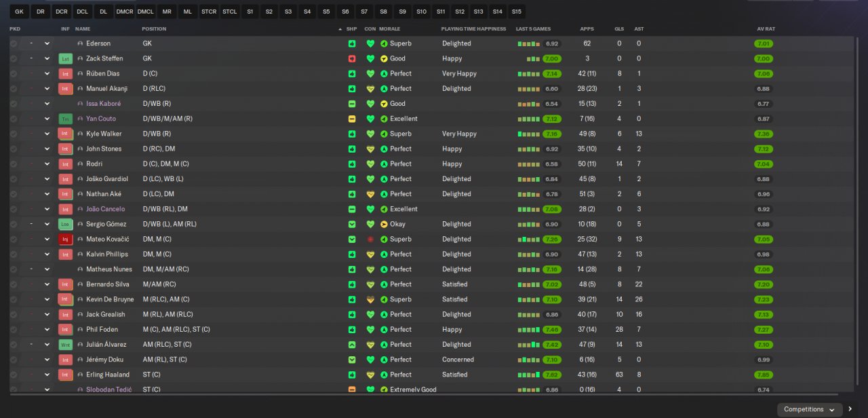Click Phil Foden's last five games form bars
868x418 pixels.
pos(529,330)
